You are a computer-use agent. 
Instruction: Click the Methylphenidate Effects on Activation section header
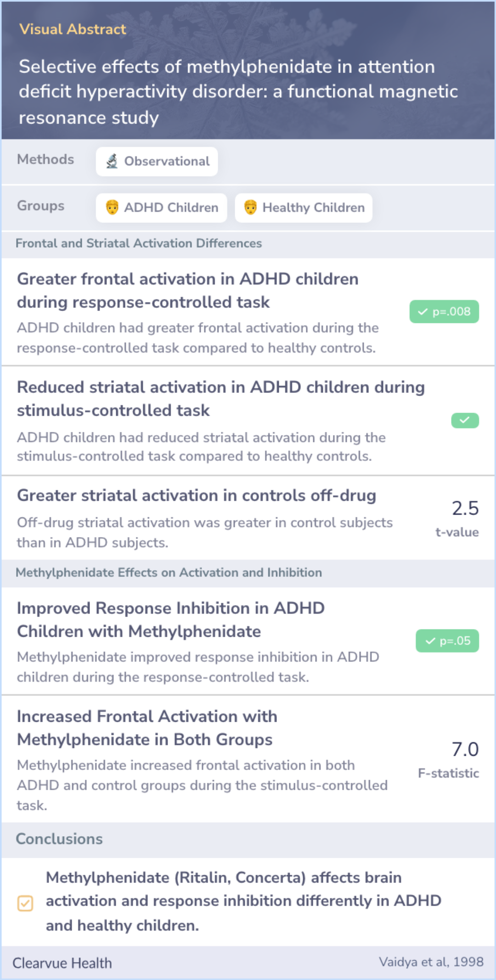pos(169,572)
